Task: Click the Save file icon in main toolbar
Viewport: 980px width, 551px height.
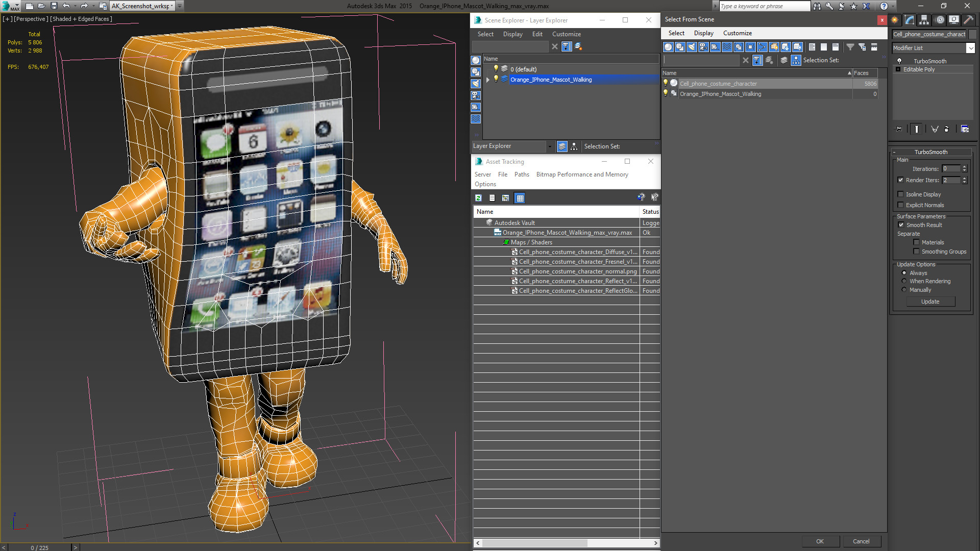Action: tap(54, 6)
